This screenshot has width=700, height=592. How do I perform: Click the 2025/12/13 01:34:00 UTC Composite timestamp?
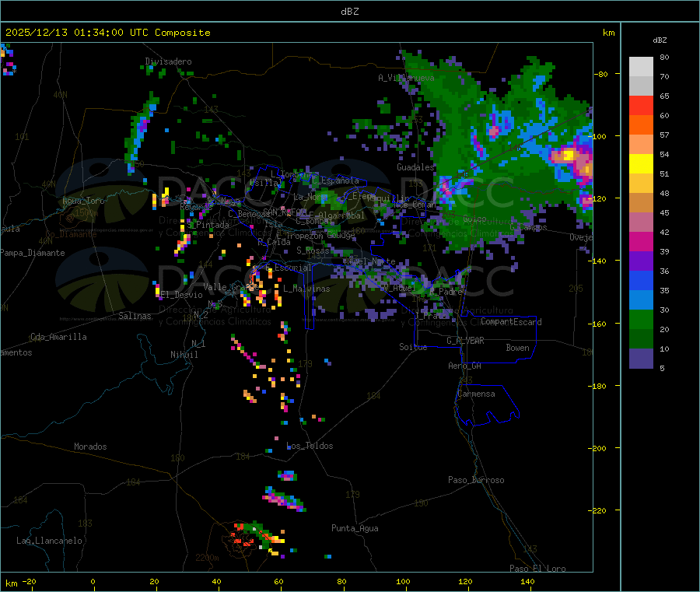[x=107, y=33]
